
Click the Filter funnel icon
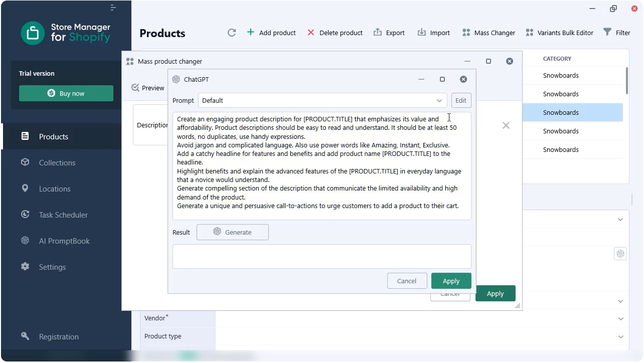607,32
